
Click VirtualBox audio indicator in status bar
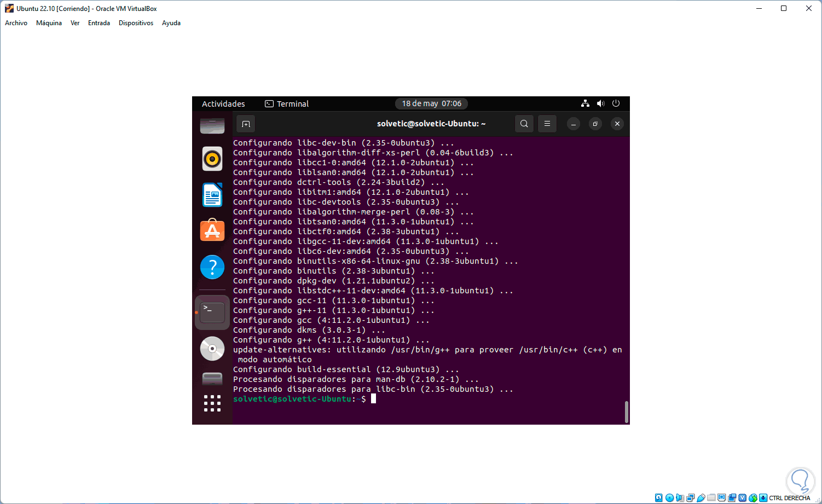(680, 498)
